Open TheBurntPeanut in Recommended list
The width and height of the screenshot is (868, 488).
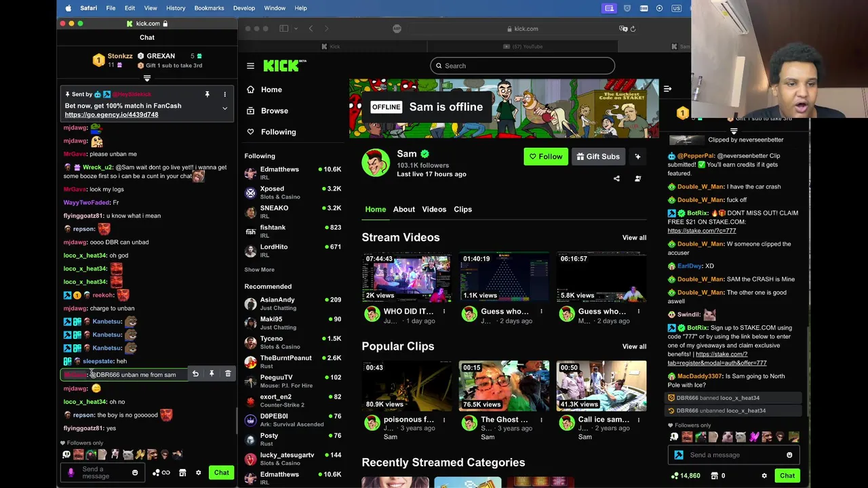click(293, 361)
